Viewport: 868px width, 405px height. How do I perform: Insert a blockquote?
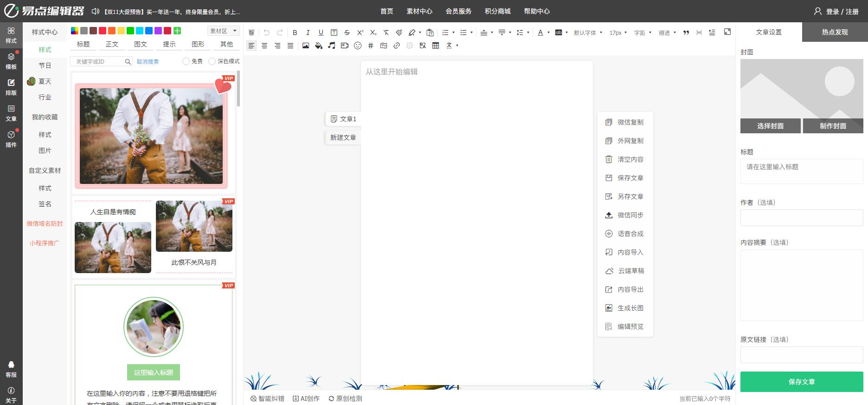coord(686,33)
